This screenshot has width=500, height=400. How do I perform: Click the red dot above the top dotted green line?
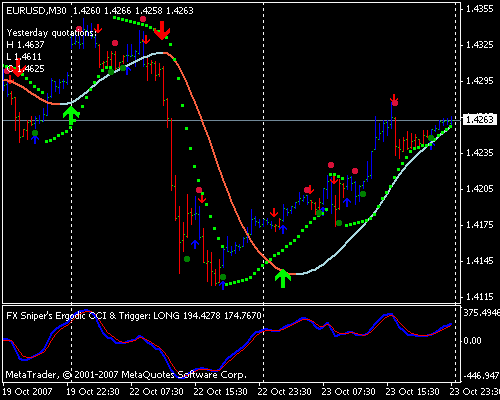pyautogui.click(x=143, y=19)
